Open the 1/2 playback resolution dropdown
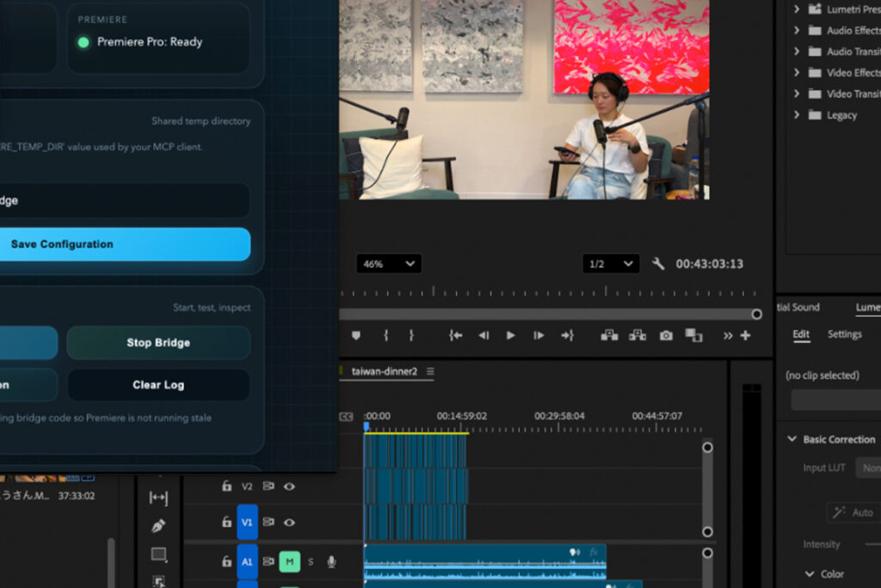The width and height of the screenshot is (881, 588). pyautogui.click(x=610, y=264)
